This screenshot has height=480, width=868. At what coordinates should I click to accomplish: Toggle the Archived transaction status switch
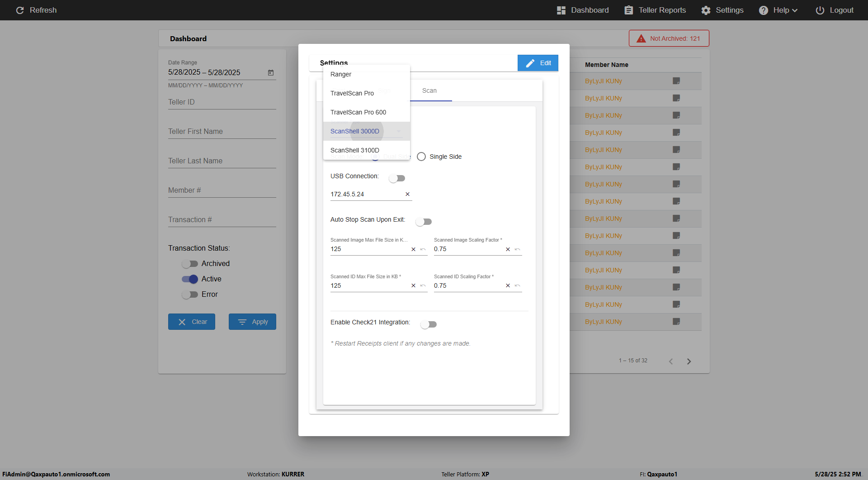(190, 264)
